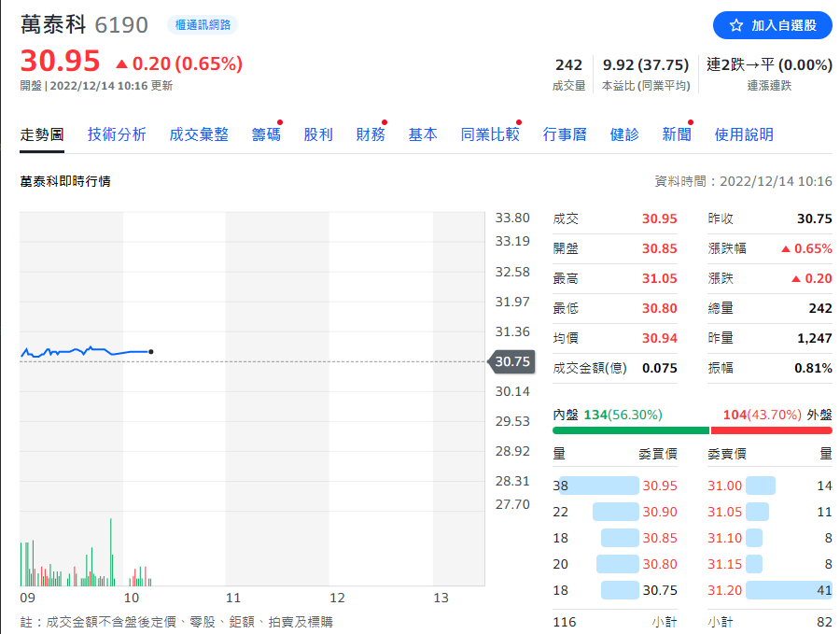Switch to 同業比較 tab
840x634 pixels.
click(490, 134)
